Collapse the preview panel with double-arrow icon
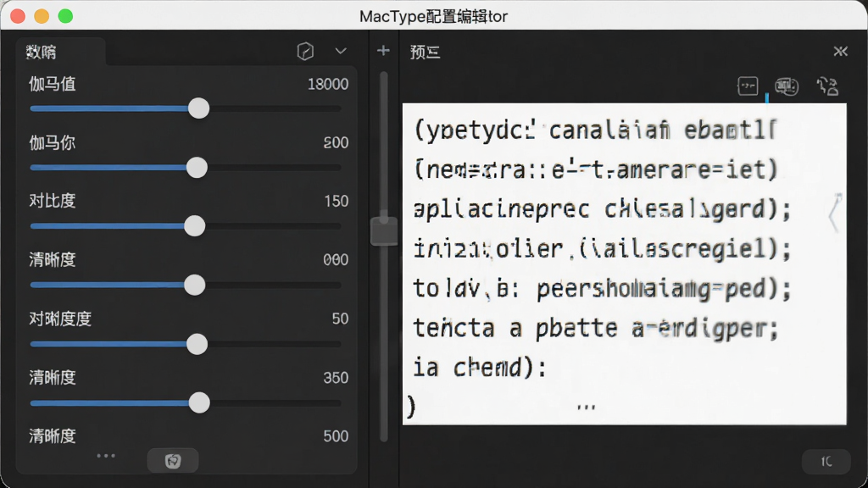This screenshot has height=488, width=868. [x=840, y=52]
